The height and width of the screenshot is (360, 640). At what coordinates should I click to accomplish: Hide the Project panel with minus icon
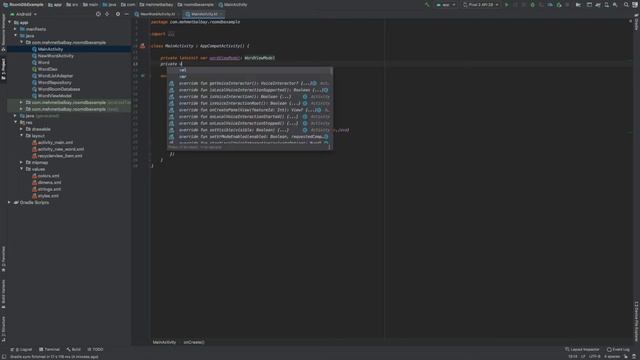[x=127, y=14]
